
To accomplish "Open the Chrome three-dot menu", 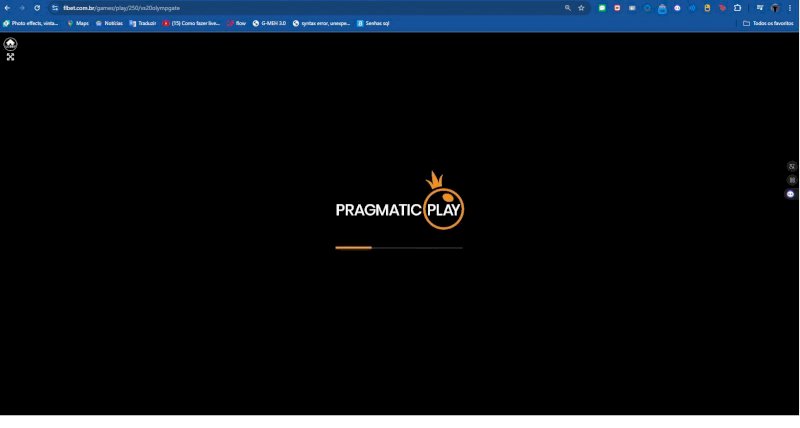I will click(790, 8).
